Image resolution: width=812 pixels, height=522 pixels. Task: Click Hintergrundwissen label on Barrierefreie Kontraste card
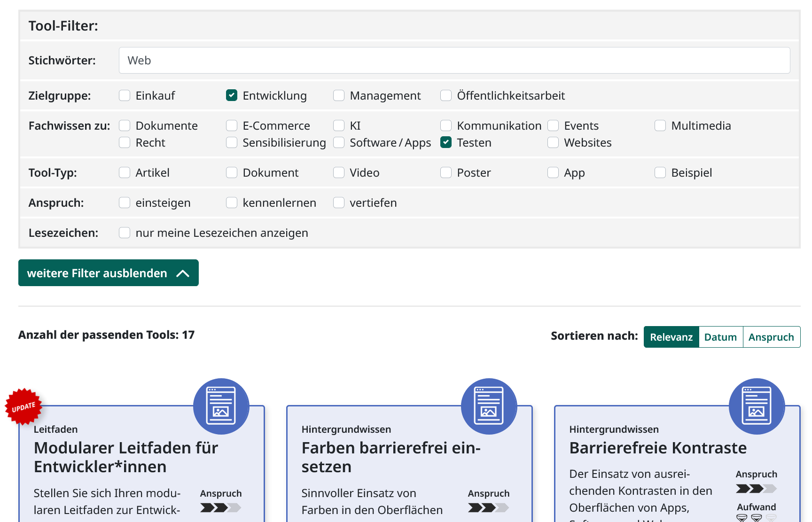(614, 429)
